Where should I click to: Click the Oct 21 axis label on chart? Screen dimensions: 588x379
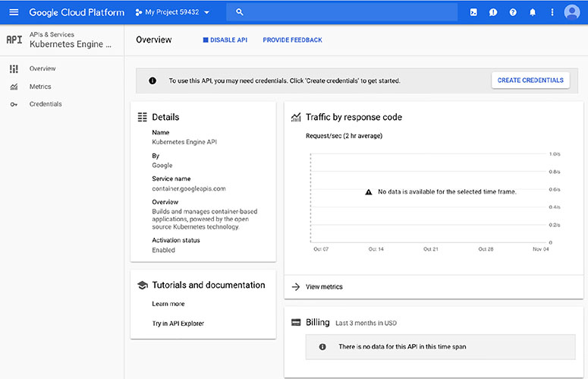pyautogui.click(x=431, y=249)
